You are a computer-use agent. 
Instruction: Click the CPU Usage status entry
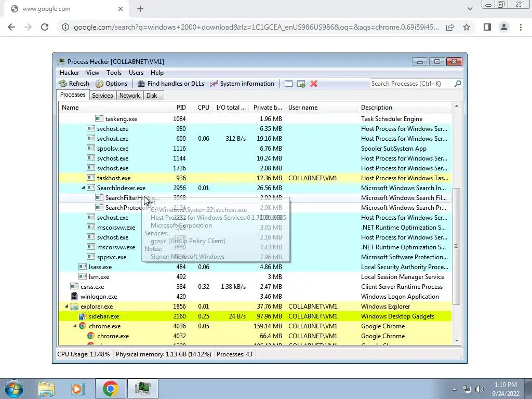point(84,354)
